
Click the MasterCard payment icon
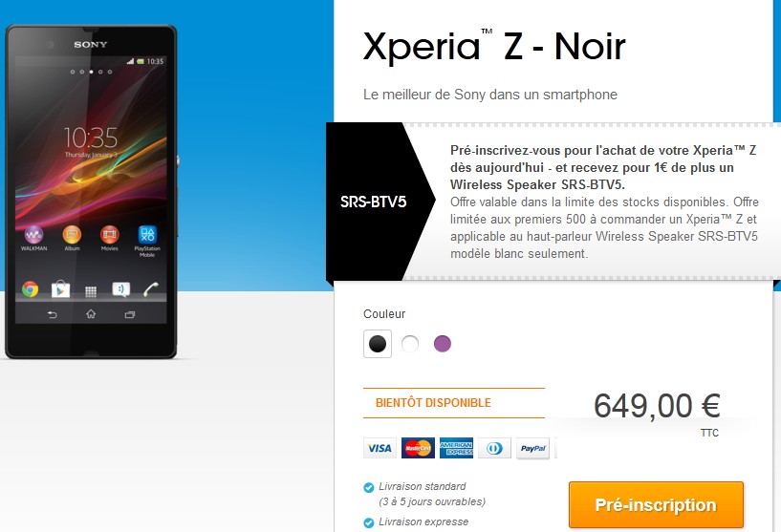(x=418, y=448)
